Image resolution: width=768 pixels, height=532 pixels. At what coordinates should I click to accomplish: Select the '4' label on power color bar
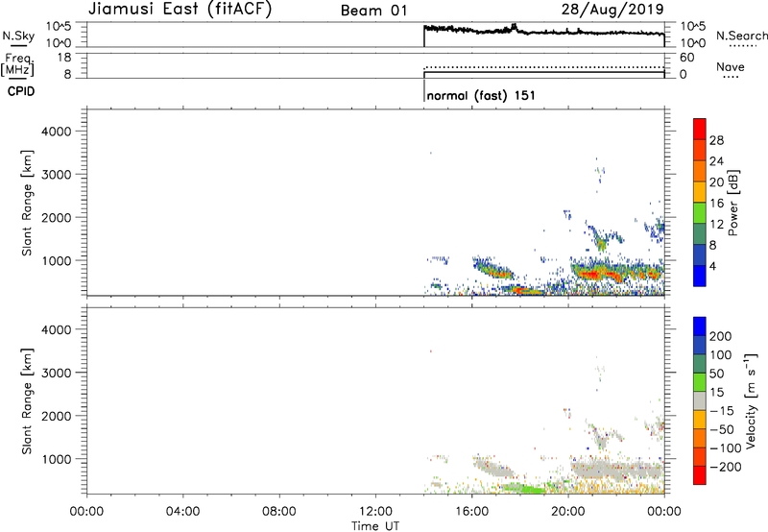click(713, 266)
